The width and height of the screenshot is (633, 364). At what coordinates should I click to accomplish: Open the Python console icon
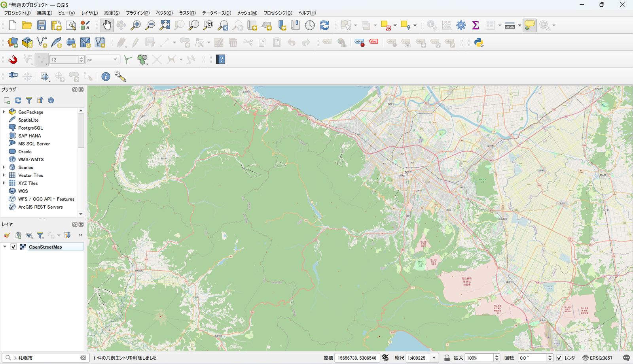(479, 42)
